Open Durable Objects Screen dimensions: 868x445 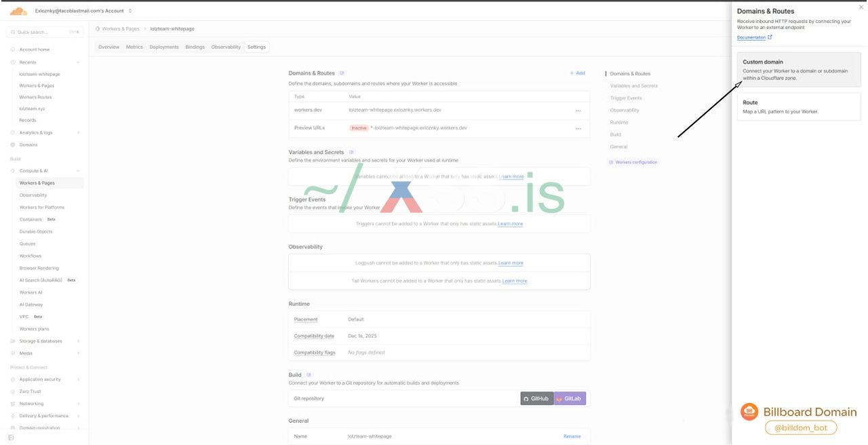click(x=36, y=231)
